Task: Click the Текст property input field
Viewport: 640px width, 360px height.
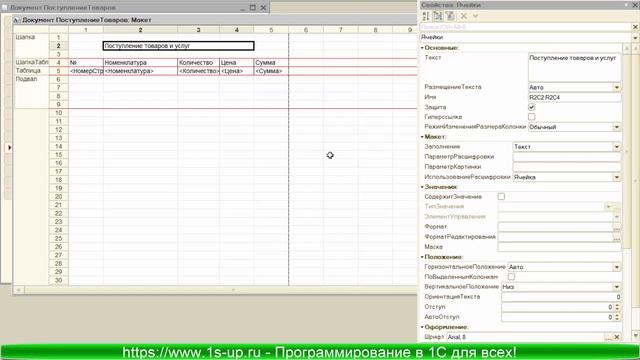Action: (574, 67)
